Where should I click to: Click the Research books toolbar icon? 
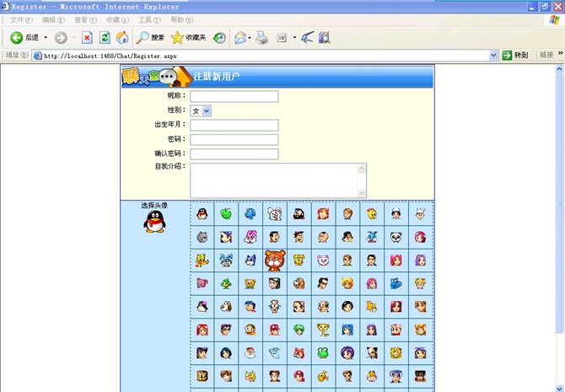tap(325, 37)
